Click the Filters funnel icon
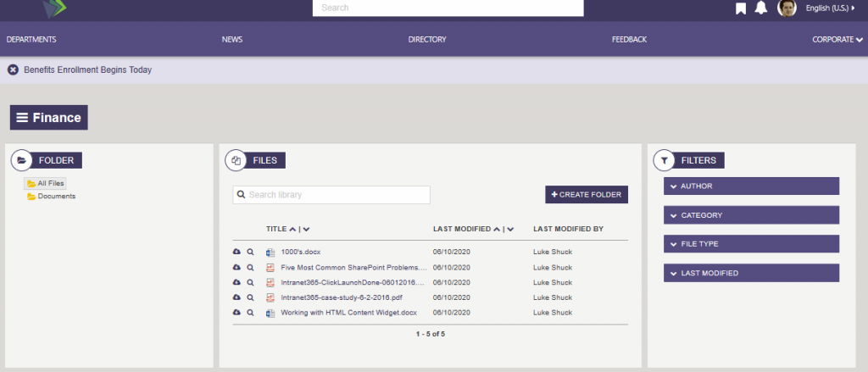This screenshot has width=868, height=372. (665, 160)
